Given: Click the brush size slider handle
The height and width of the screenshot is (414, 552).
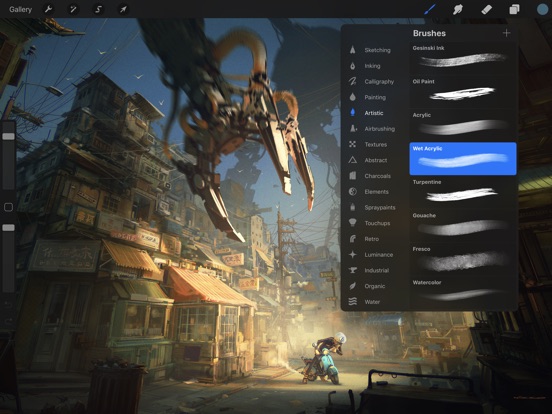Looking at the screenshot, I should pyautogui.click(x=8, y=136).
